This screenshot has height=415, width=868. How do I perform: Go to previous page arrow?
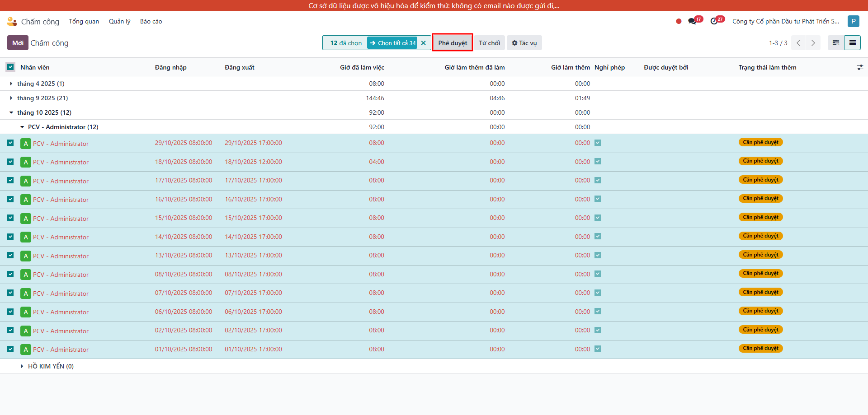[799, 43]
